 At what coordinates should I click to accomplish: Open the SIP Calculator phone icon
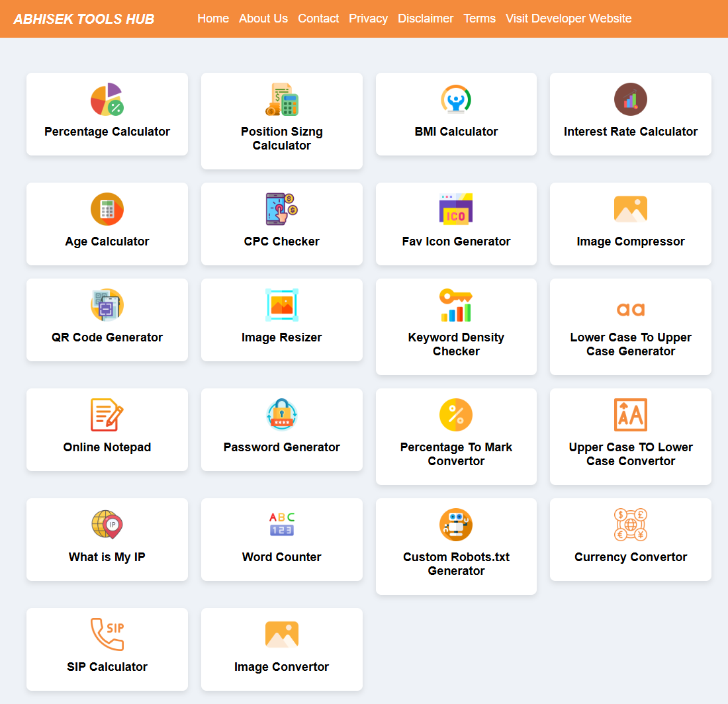[107, 635]
